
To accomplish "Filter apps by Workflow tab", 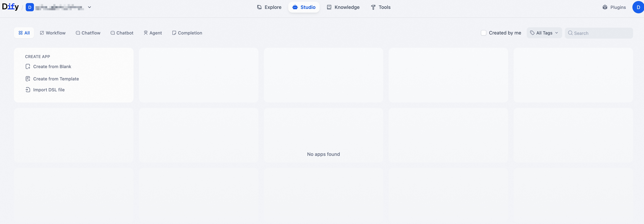I will click(x=53, y=33).
